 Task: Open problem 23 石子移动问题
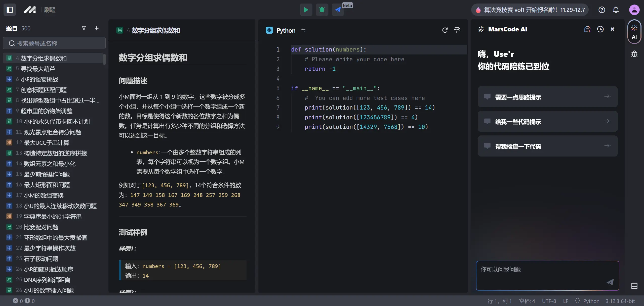pyautogui.click(x=53, y=259)
